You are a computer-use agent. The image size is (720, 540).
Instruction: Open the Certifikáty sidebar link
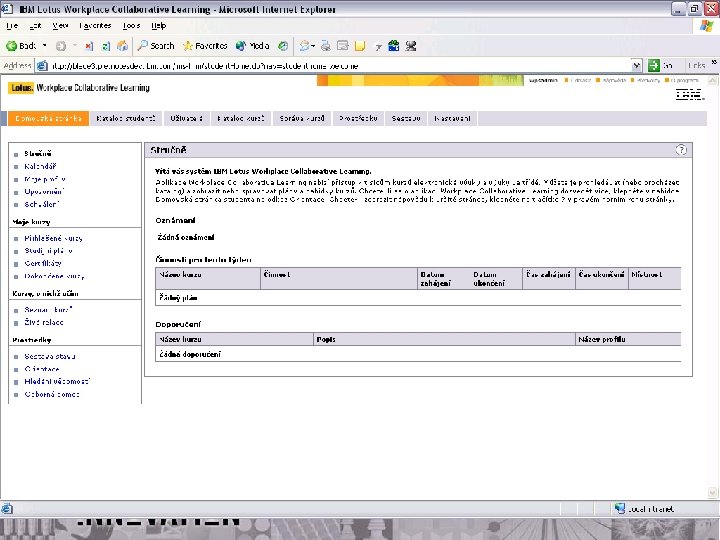(43, 263)
